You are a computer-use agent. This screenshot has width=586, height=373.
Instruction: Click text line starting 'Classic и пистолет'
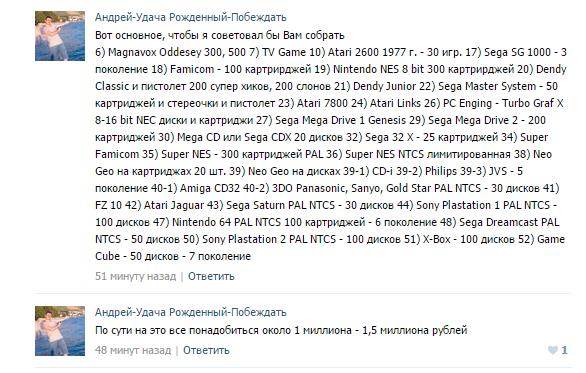326,86
